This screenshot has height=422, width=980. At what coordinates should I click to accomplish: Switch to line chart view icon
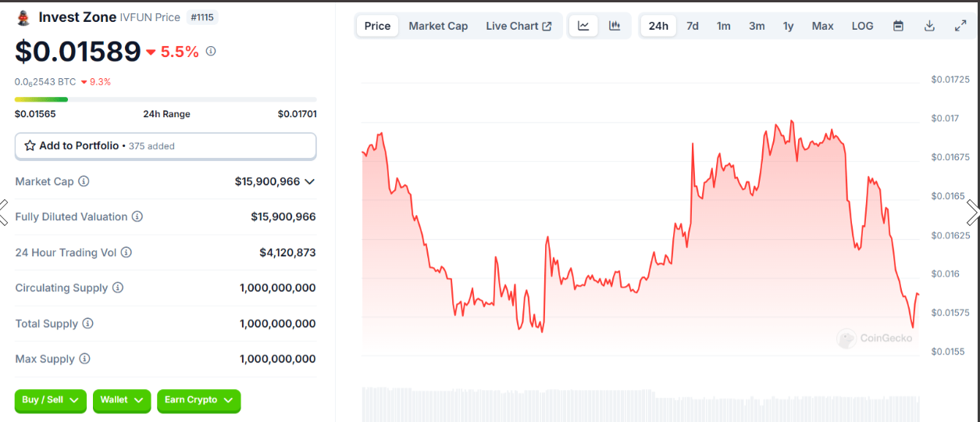click(x=583, y=26)
